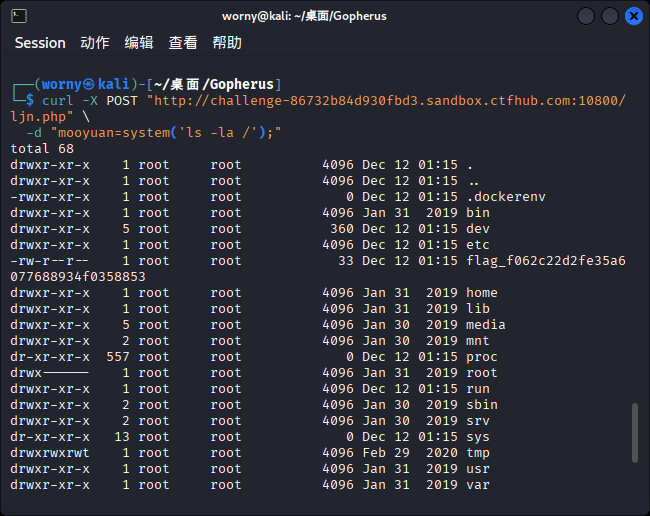Click the size value 33 on the flag row
Image resolution: width=650 pixels, height=516 pixels.
[346, 261]
